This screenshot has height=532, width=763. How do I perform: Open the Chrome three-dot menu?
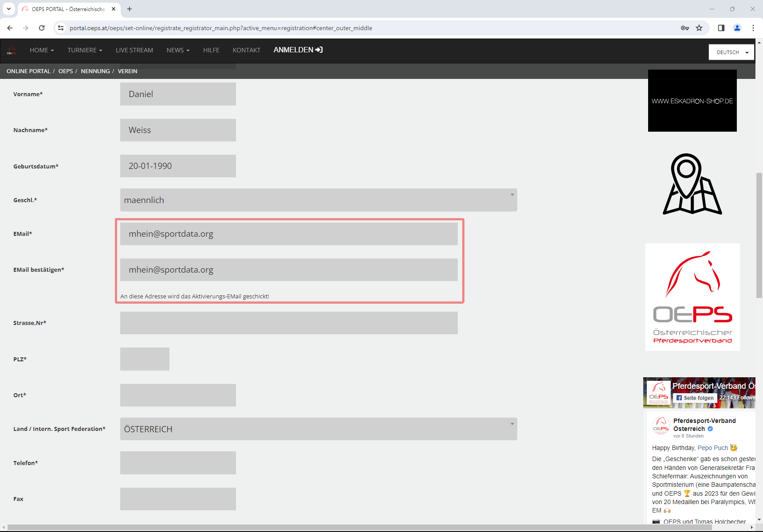click(753, 28)
